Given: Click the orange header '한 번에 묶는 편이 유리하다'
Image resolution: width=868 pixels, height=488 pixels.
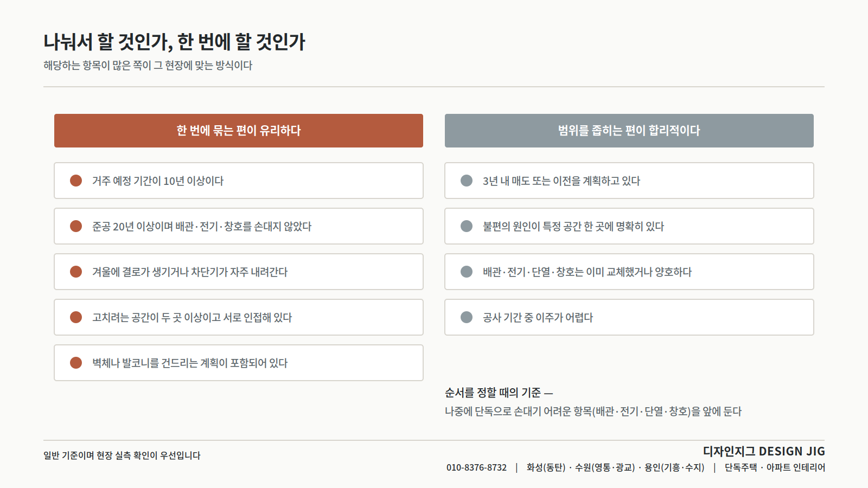Looking at the screenshot, I should [x=239, y=131].
